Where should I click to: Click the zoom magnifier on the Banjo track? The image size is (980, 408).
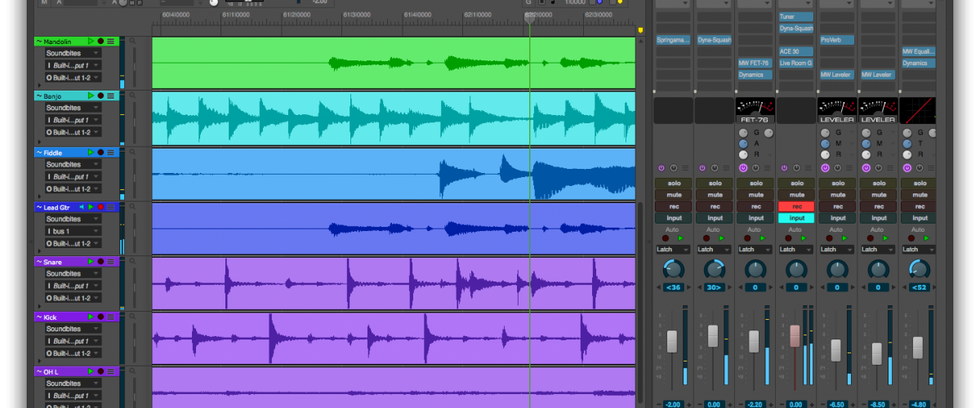(x=133, y=97)
